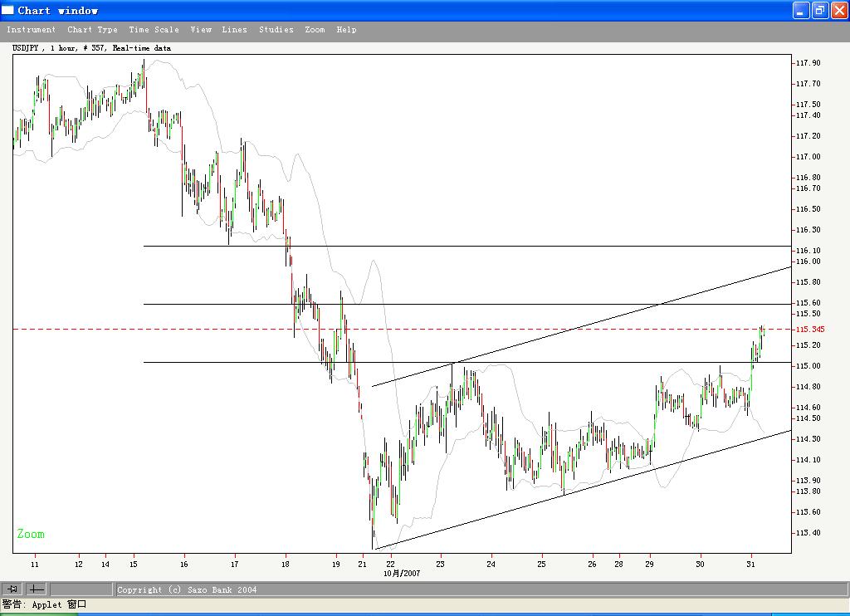The height and width of the screenshot is (616, 850).
Task: Click the 115.60 price axis label
Action: tap(808, 303)
